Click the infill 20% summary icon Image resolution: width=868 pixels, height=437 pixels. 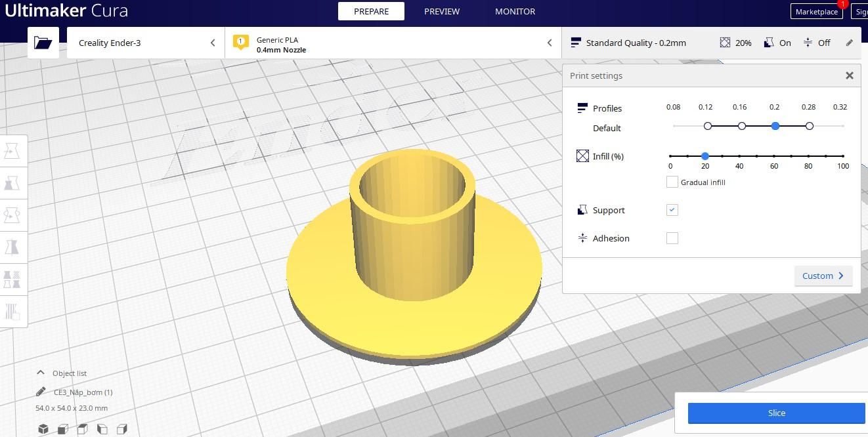725,43
